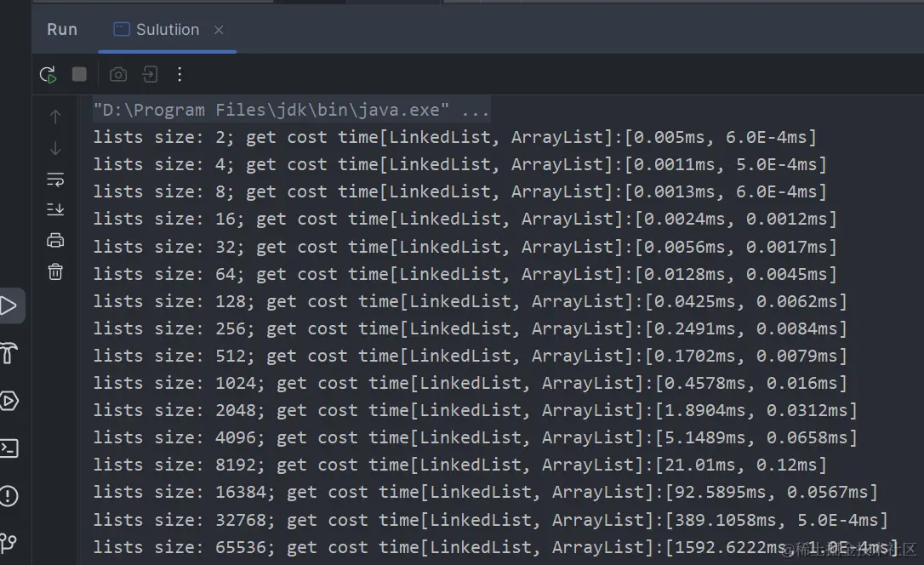The height and width of the screenshot is (565, 924).
Task: Open the more options kebab menu
Action: point(180,74)
